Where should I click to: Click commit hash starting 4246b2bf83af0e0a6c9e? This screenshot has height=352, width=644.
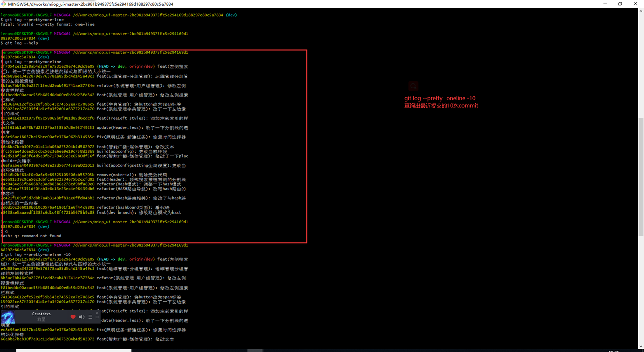click(x=47, y=175)
